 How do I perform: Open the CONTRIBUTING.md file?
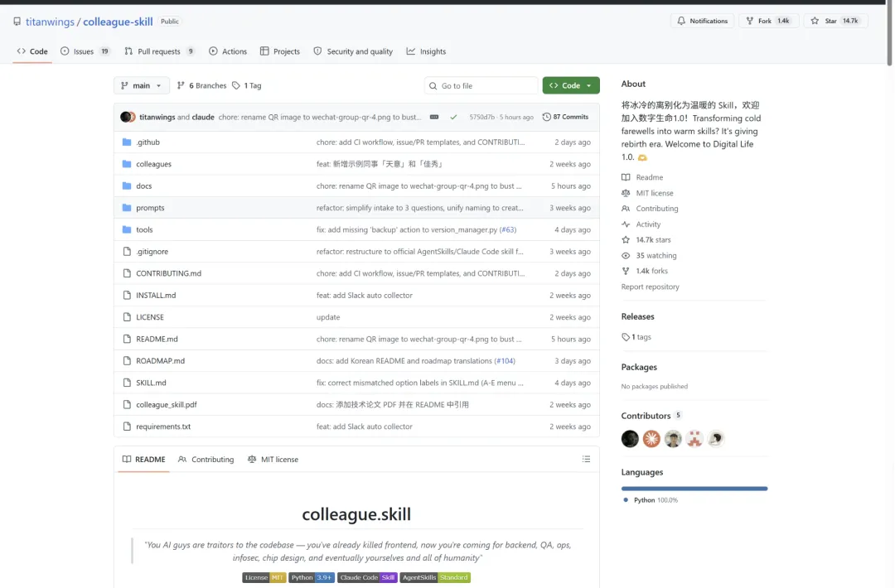pyautogui.click(x=168, y=273)
